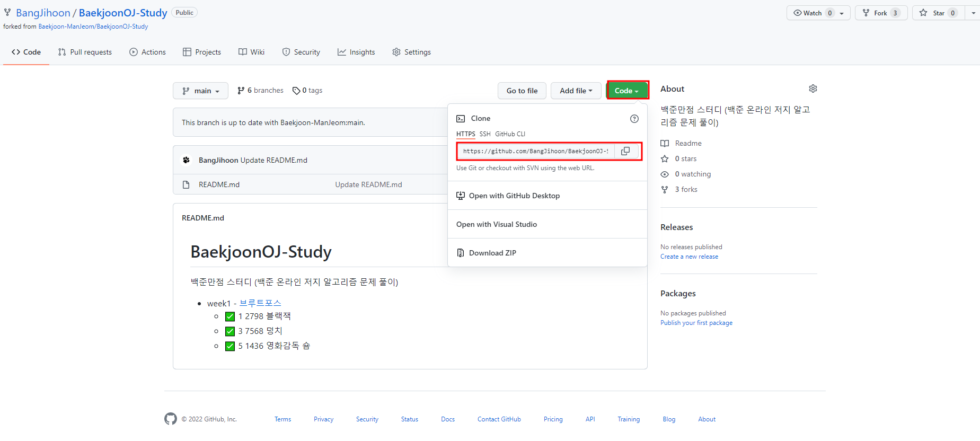The width and height of the screenshot is (980, 441).
Task: Select the HTTPS clone tab
Action: click(x=466, y=134)
